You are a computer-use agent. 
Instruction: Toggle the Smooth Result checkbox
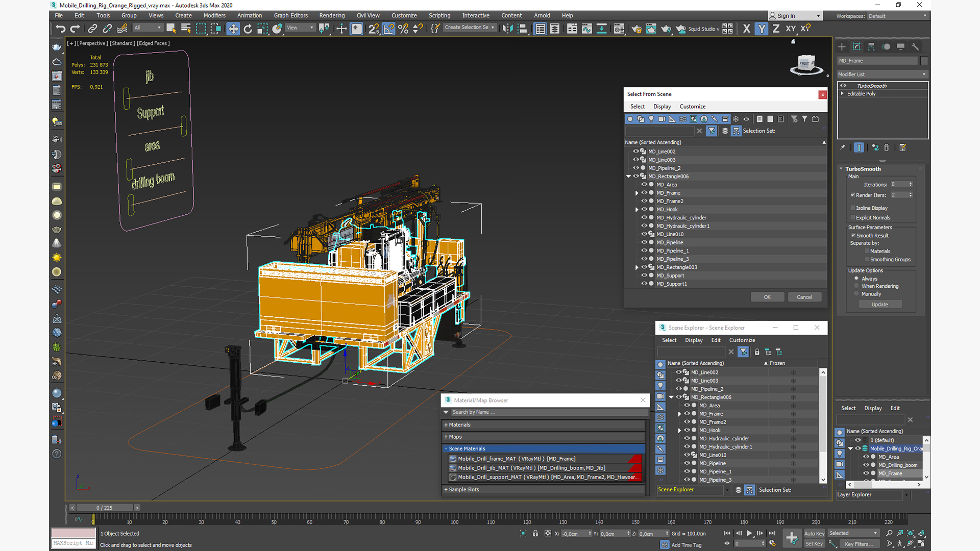(x=853, y=235)
